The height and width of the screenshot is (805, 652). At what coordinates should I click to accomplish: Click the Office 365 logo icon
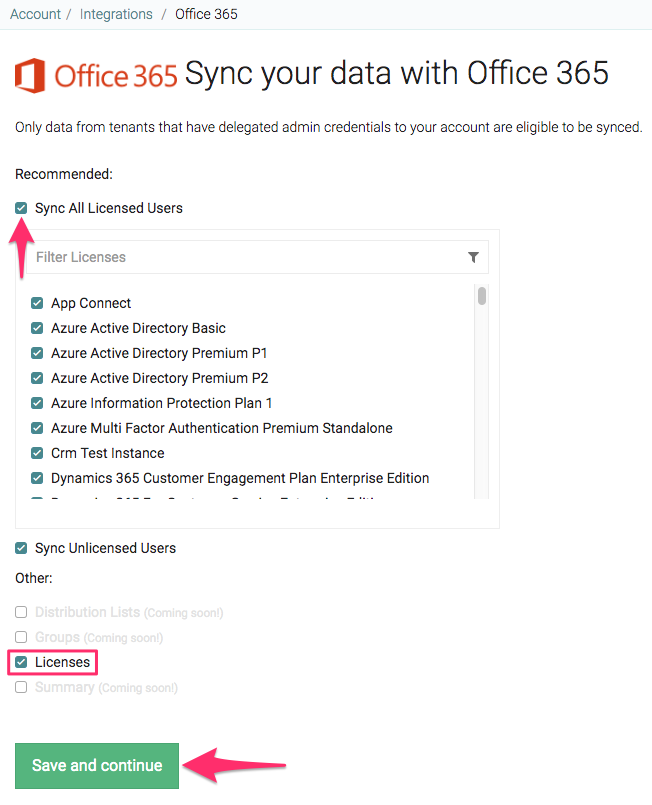31,75
